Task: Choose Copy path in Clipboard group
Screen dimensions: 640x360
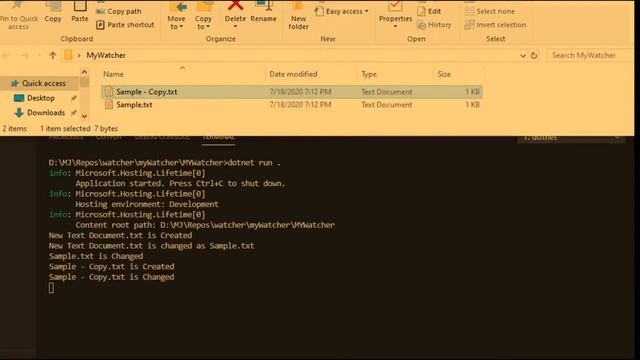Action: point(119,11)
